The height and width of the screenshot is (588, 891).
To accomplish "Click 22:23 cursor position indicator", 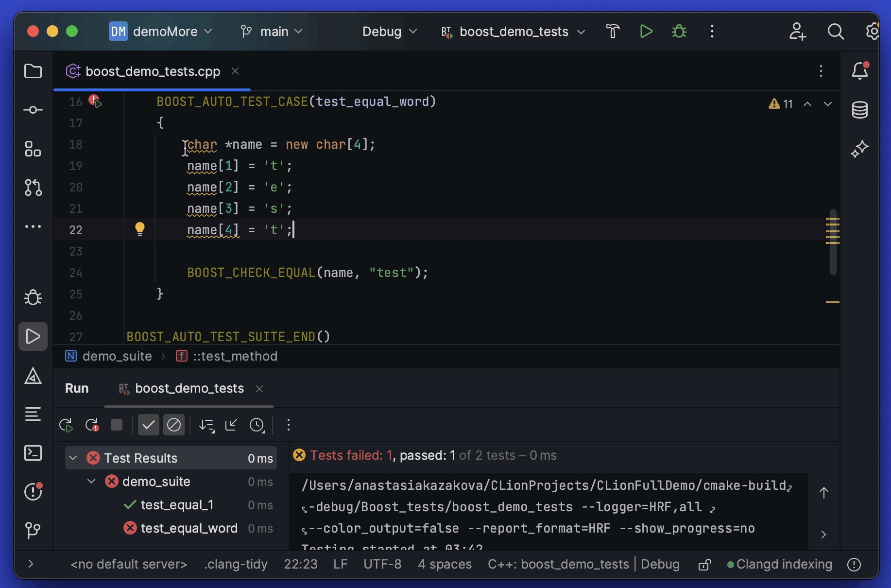I will coord(301,564).
